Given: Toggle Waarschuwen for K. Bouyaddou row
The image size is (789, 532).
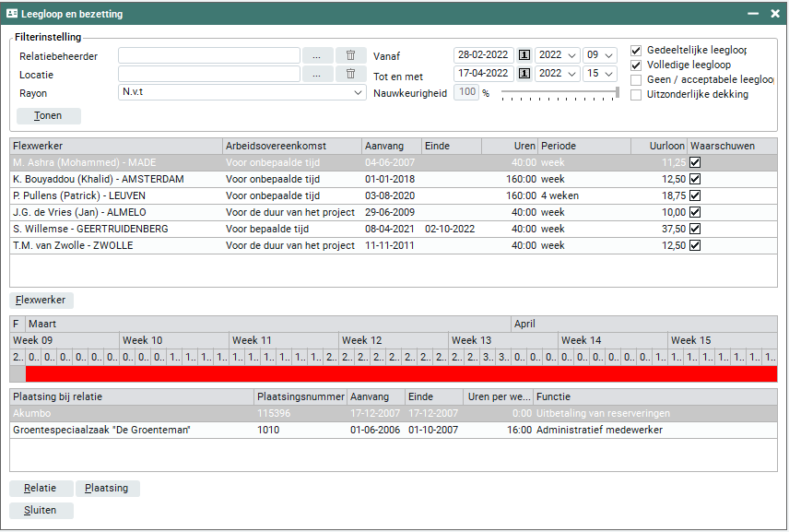Looking at the screenshot, I should 695,179.
